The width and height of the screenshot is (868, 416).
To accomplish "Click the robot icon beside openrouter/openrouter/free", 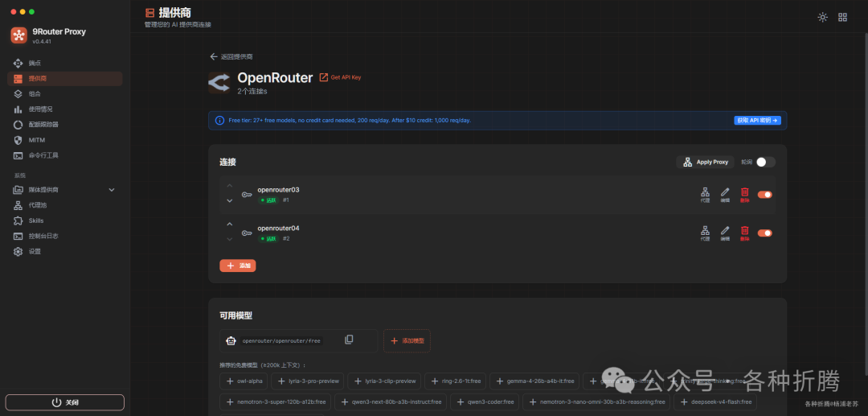I will [x=231, y=340].
